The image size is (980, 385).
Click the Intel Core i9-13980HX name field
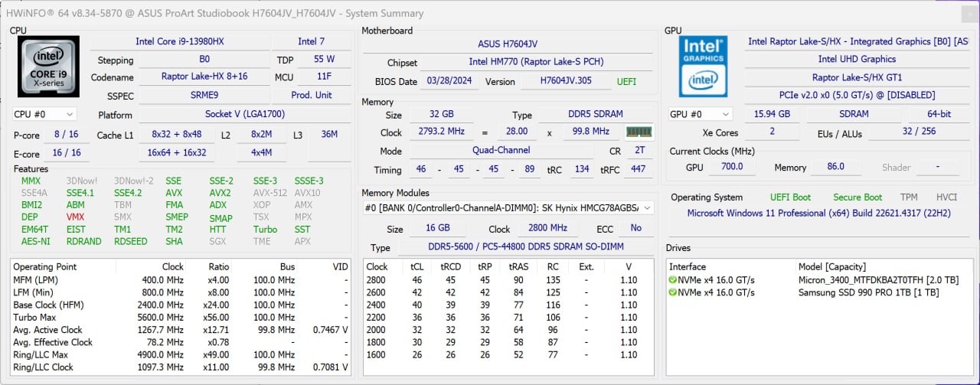click(180, 41)
